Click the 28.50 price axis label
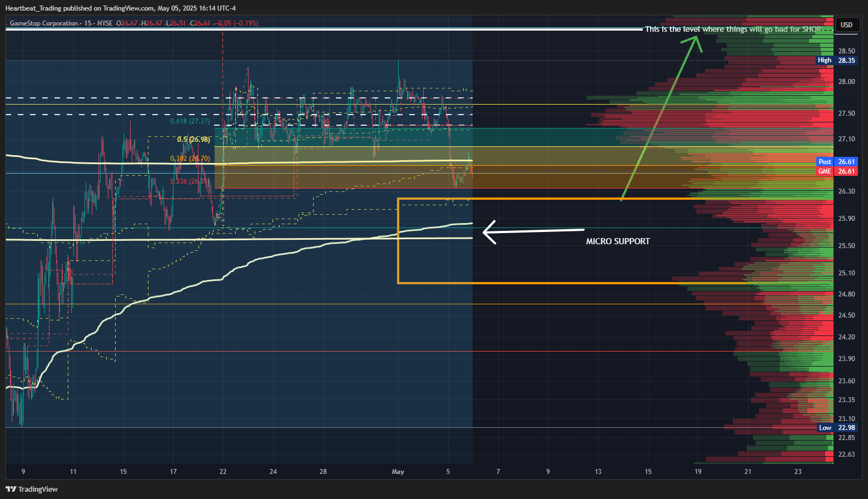 [846, 51]
